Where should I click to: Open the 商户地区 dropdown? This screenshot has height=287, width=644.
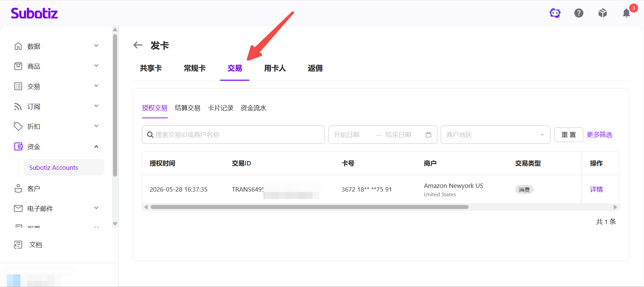click(495, 135)
